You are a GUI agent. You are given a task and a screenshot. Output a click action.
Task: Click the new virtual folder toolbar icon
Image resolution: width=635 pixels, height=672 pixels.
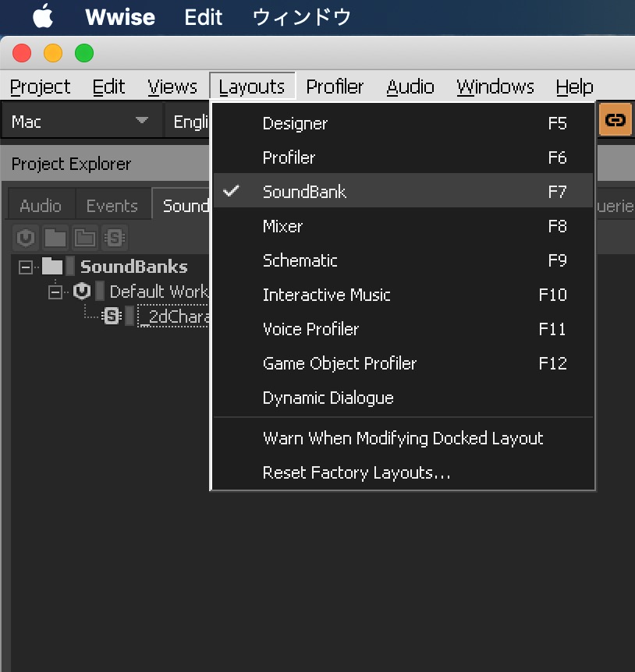85,238
